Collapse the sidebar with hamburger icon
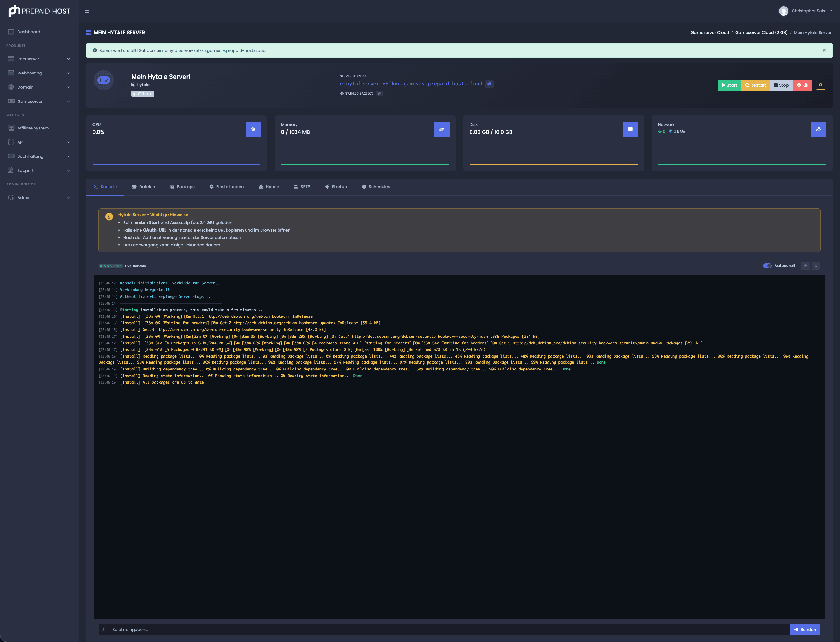Viewport: 840px width, 642px height. click(87, 11)
